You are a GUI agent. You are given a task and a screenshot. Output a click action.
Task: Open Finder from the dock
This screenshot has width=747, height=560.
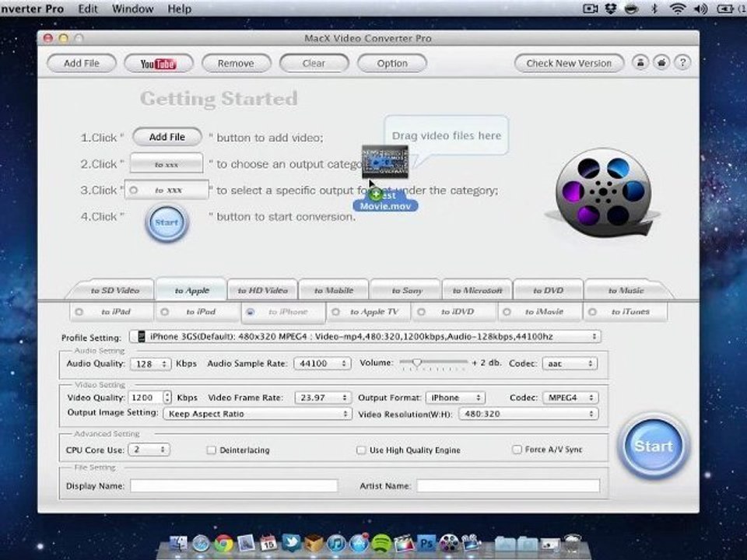[179, 544]
